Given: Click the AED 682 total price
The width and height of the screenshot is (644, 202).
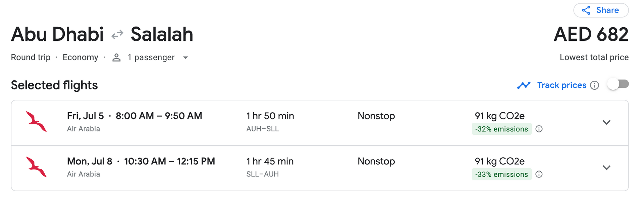Looking at the screenshot, I should (591, 35).
